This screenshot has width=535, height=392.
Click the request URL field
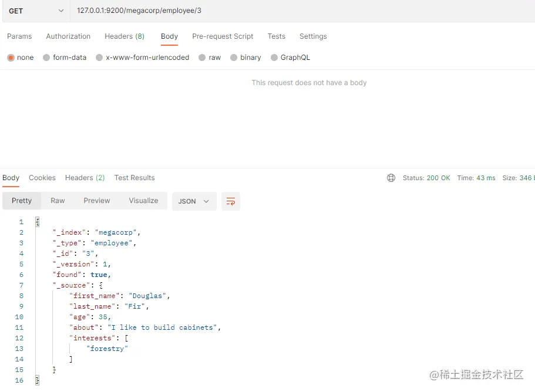tap(302, 11)
